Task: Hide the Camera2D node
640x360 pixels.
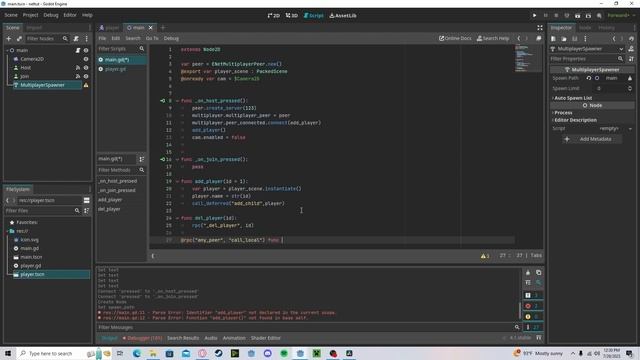Action: pos(86,59)
